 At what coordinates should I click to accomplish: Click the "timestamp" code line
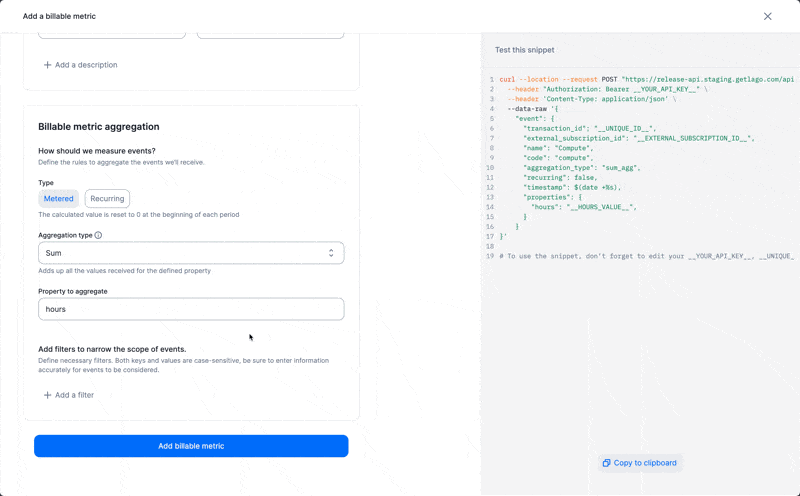[x=572, y=187]
